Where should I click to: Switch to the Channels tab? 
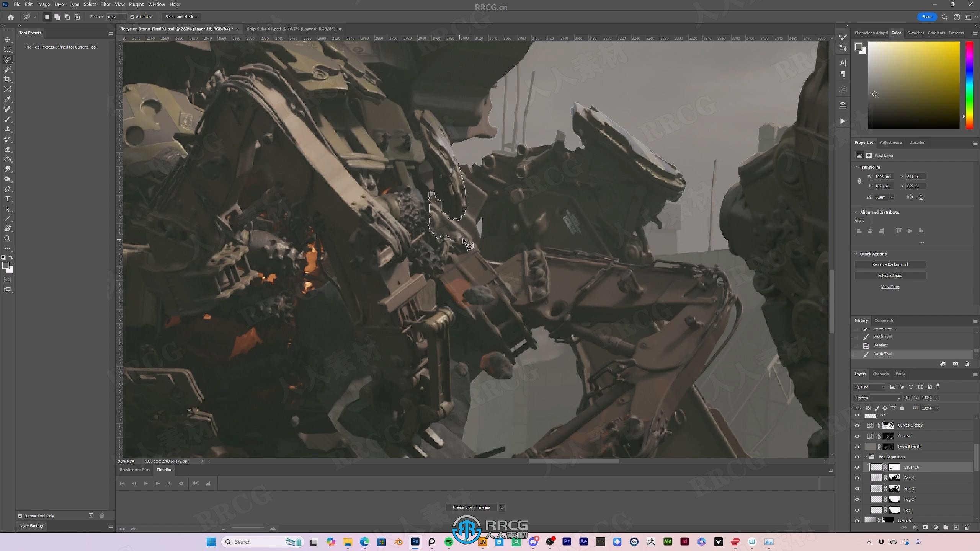tap(880, 374)
